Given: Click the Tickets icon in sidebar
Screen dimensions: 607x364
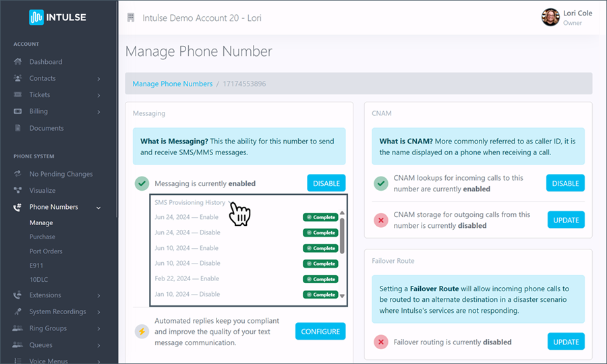Looking at the screenshot, I should (x=18, y=95).
